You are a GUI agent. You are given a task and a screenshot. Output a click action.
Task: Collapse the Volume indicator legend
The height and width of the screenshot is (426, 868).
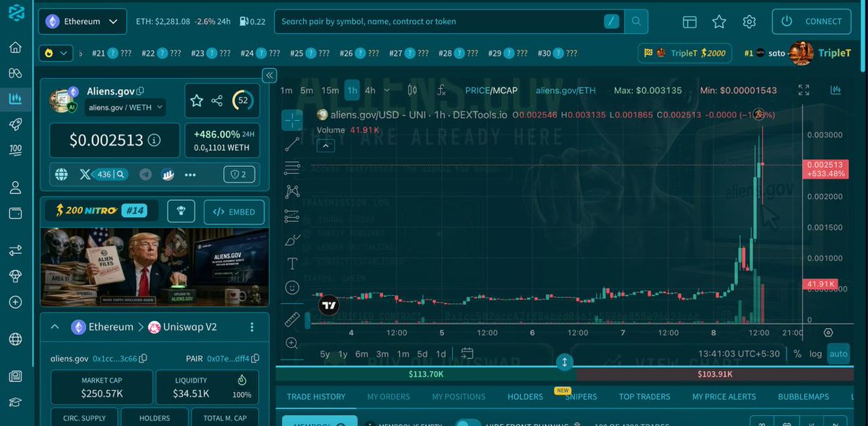(x=325, y=145)
